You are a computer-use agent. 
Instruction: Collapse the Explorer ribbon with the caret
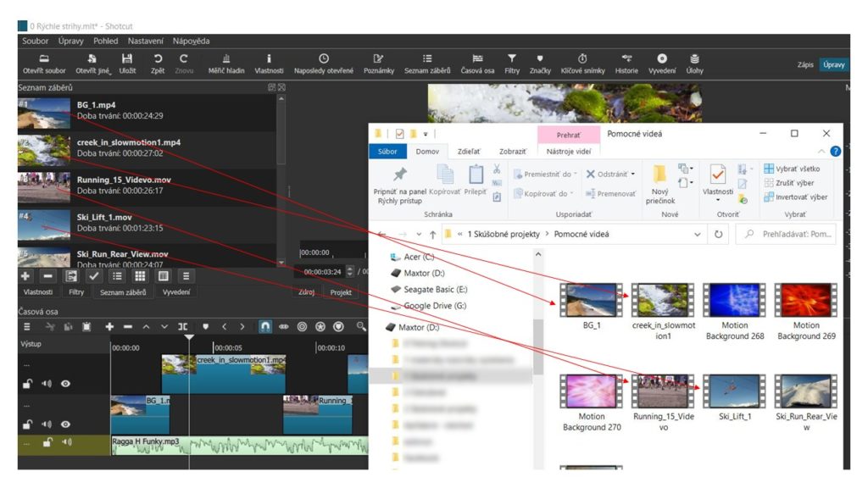point(821,151)
